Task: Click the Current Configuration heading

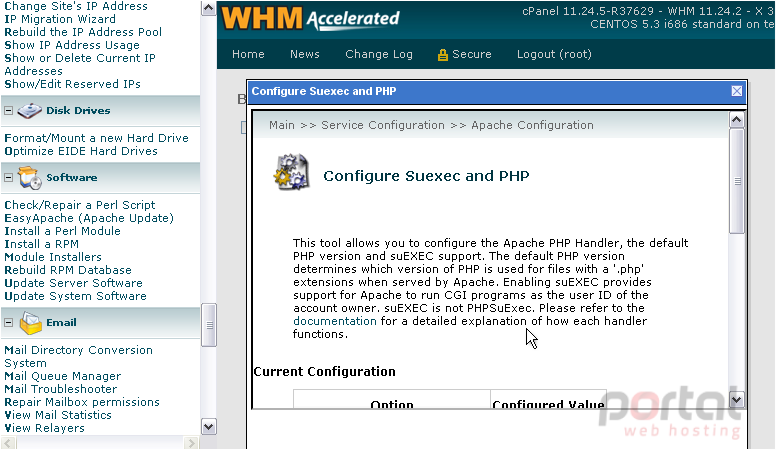Action: tap(324, 371)
